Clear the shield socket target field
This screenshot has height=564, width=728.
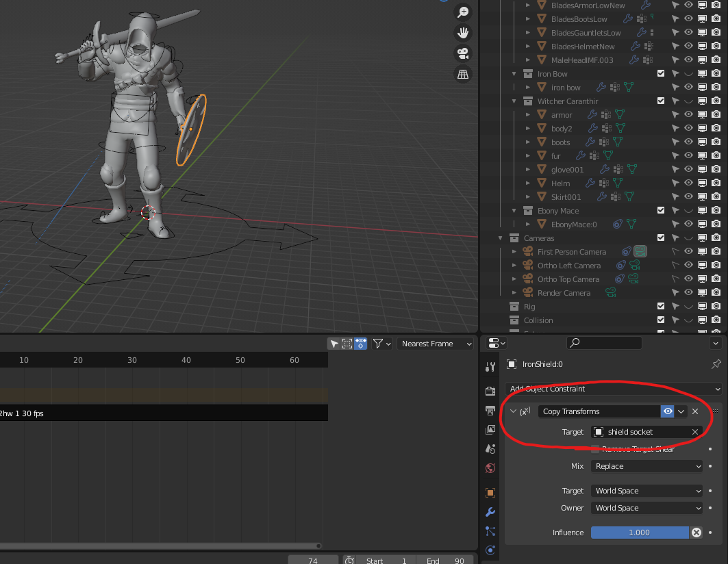(695, 432)
